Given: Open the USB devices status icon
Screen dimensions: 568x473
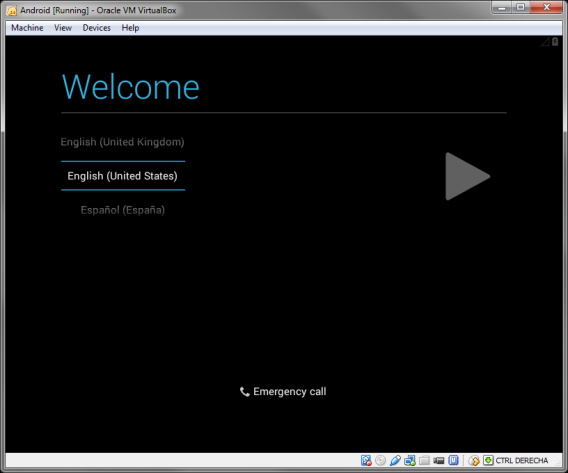Looking at the screenshot, I should [395, 460].
